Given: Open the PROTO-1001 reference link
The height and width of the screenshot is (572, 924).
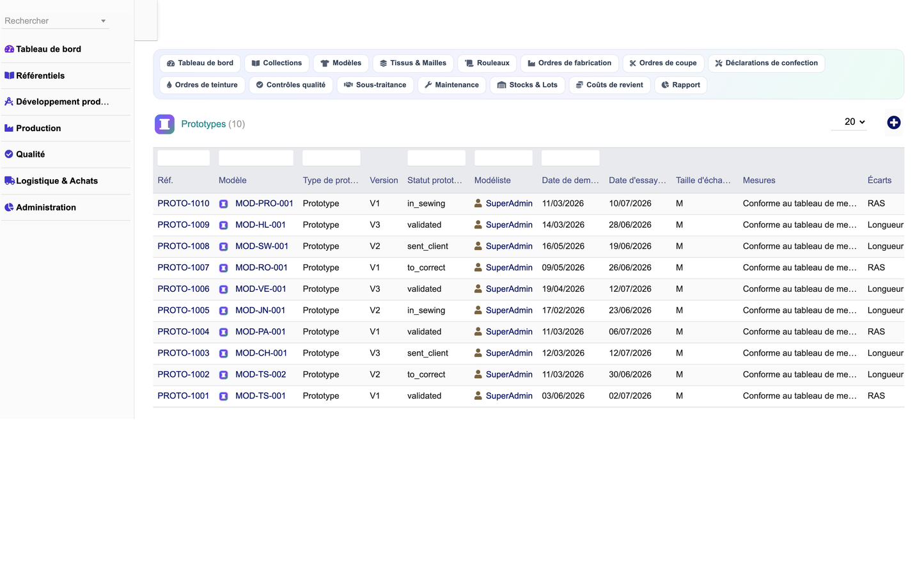Looking at the screenshot, I should coord(184,396).
